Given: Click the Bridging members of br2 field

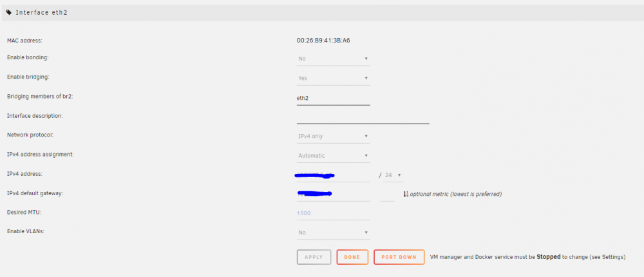Looking at the screenshot, I should pos(333,98).
